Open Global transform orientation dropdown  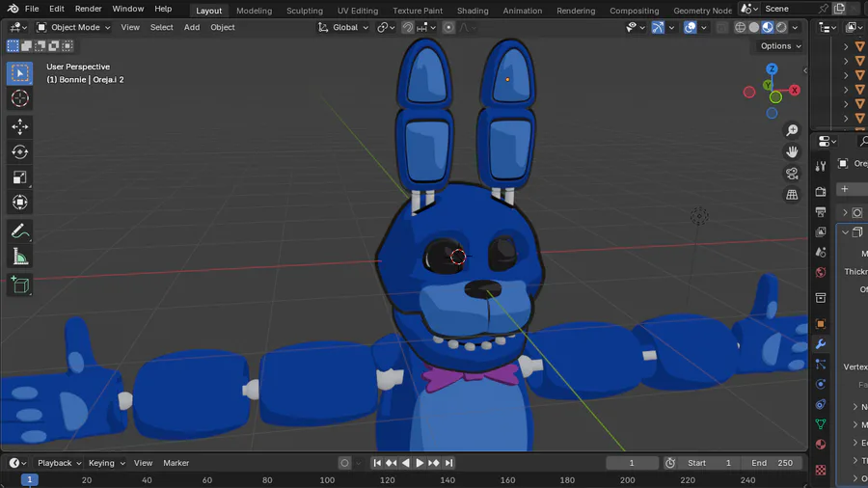click(x=343, y=27)
